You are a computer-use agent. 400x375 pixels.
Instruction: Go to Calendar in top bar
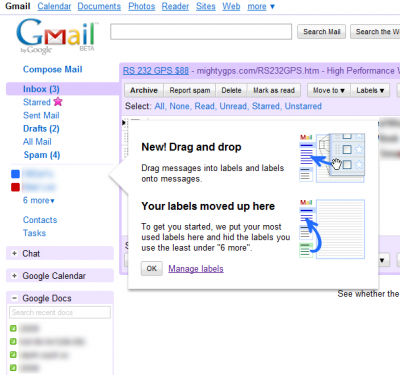click(54, 6)
